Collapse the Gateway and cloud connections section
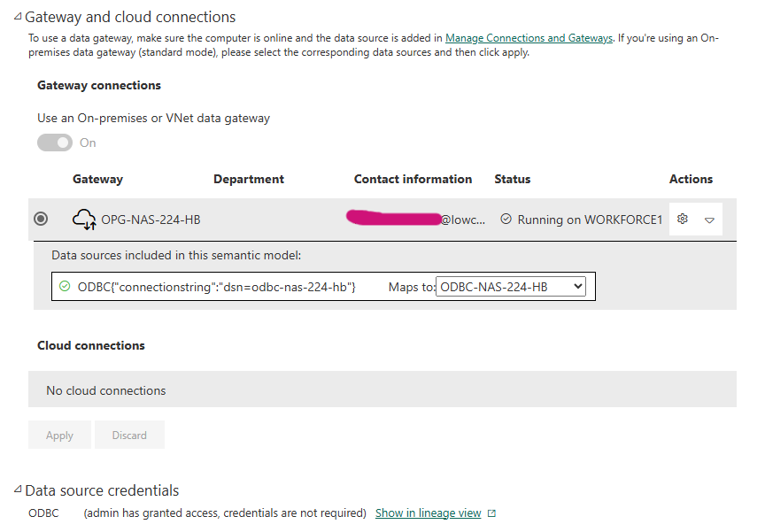Viewport: 765px width, 532px height. (x=18, y=17)
